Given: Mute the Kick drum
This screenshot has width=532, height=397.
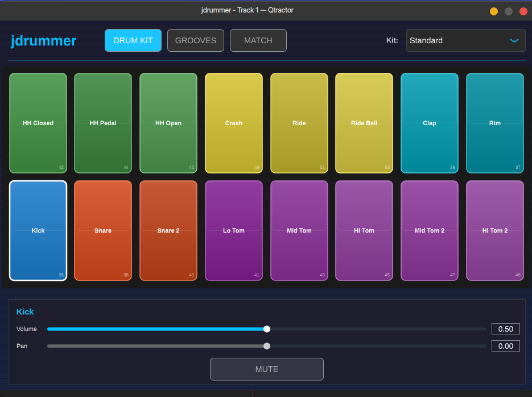Looking at the screenshot, I should 266,369.
